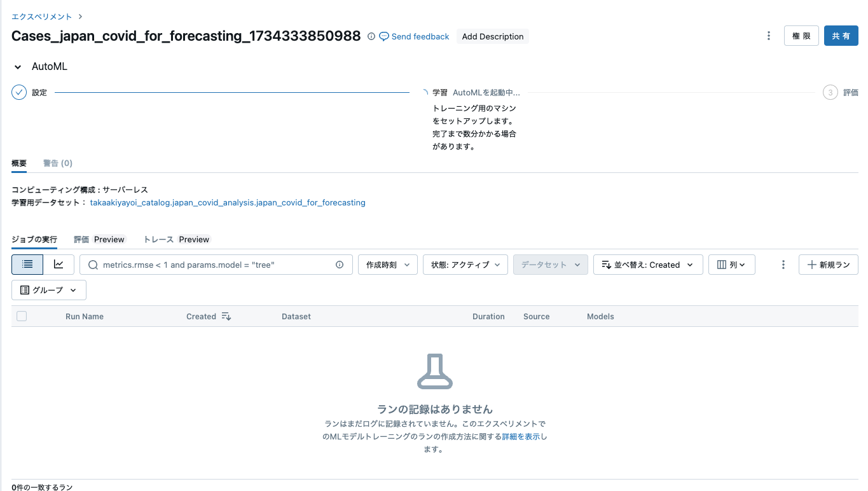Select the list view icon for runs
Image resolution: width=868 pixels, height=491 pixels.
click(26, 264)
